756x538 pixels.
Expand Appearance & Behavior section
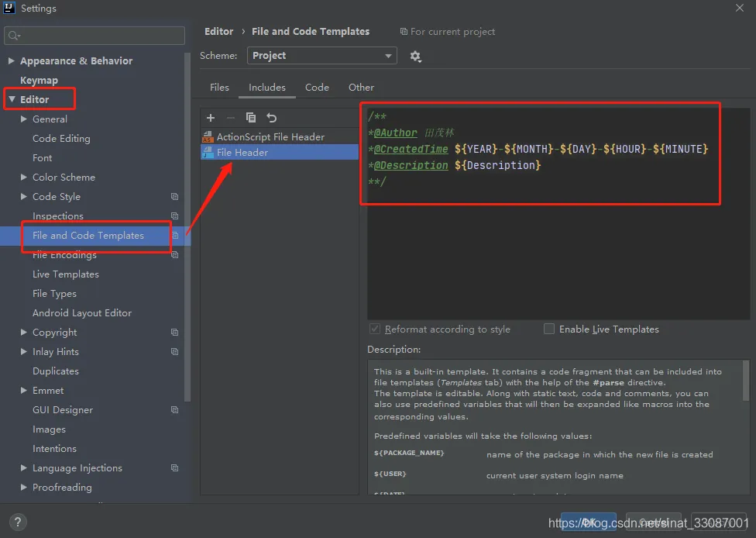[11, 60]
